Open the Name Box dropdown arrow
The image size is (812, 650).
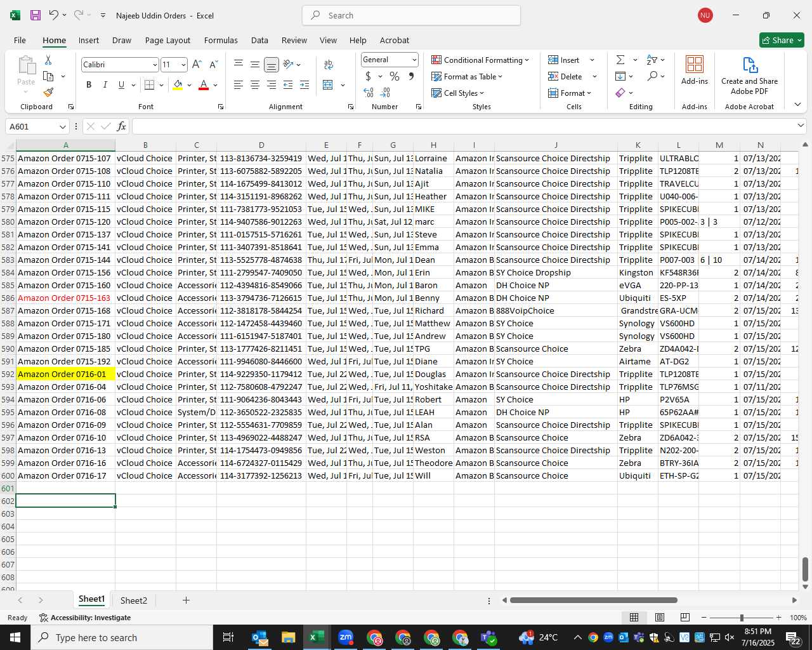[62, 126]
